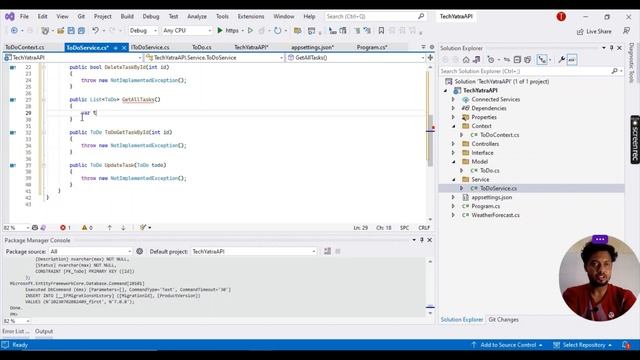Open Diagnostic Tools side tab
This screenshot has height=360, width=640.
point(631,62)
